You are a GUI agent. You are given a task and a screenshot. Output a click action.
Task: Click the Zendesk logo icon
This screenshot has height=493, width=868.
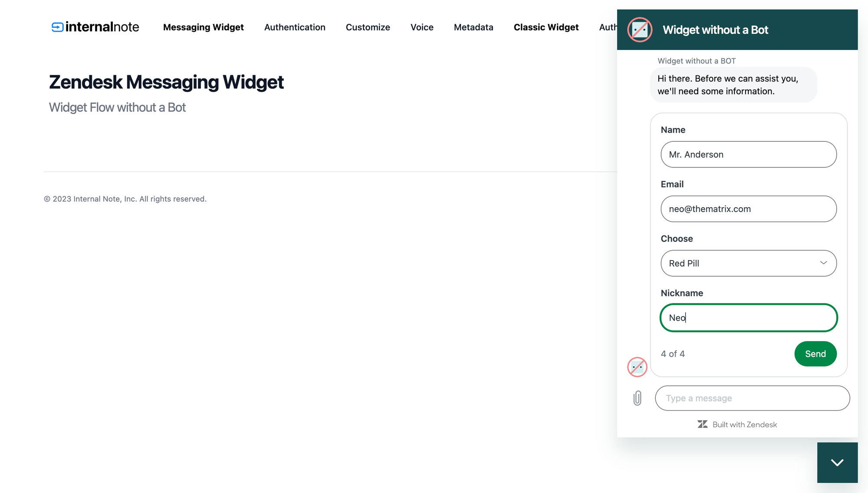tap(702, 424)
